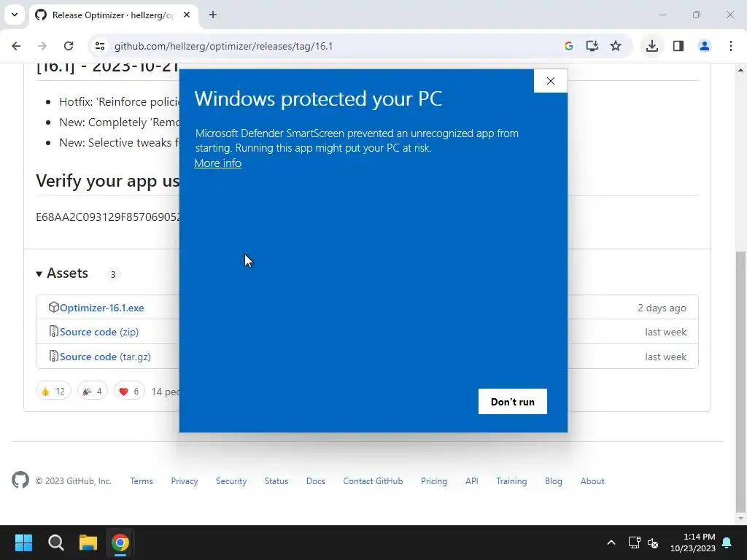
Task: Click the scrollbar down arrow
Action: [741, 518]
